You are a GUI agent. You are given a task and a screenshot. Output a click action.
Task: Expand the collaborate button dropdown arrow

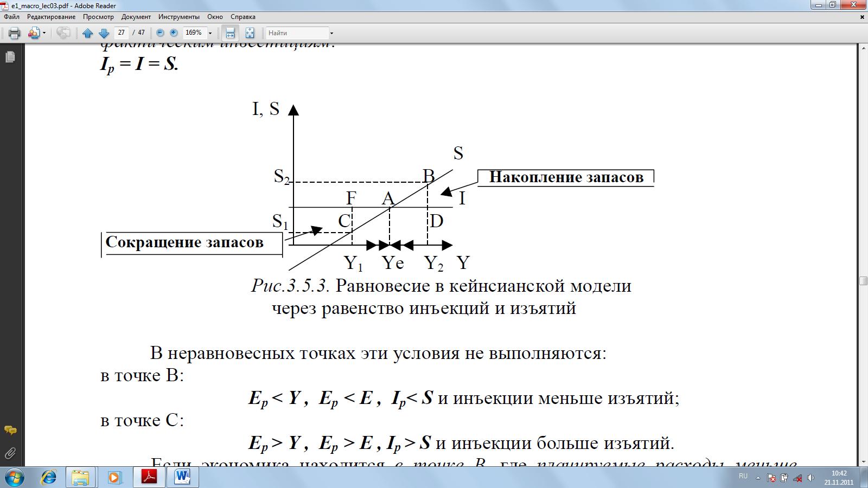44,33
